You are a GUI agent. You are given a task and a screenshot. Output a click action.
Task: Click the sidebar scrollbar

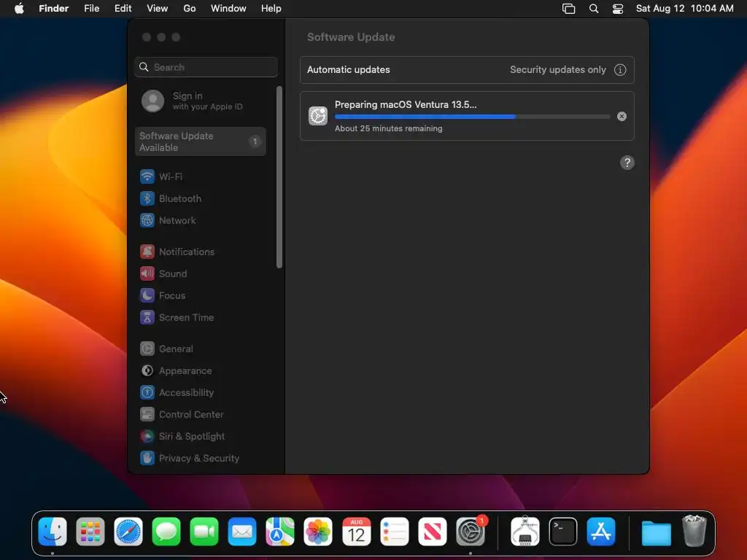279,177
